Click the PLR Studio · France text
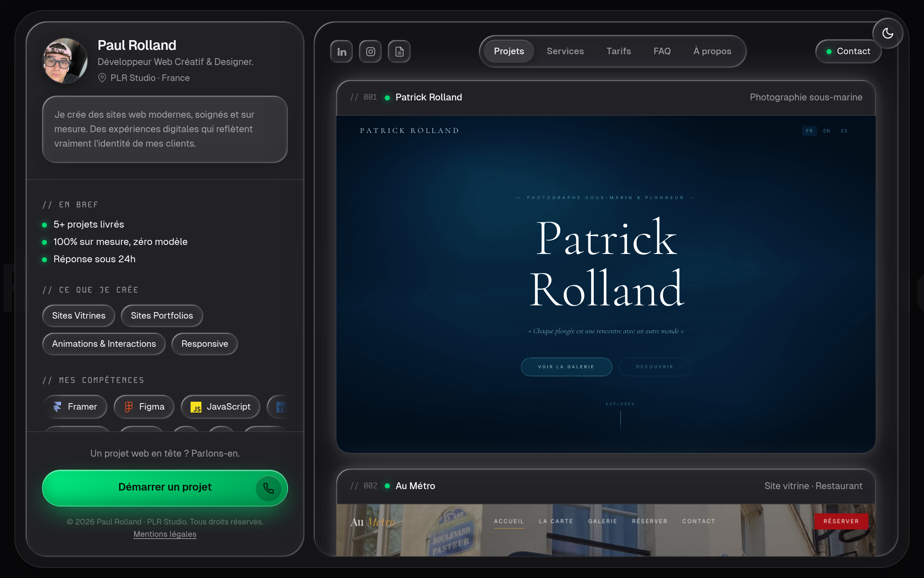Image resolution: width=924 pixels, height=578 pixels. (x=150, y=78)
